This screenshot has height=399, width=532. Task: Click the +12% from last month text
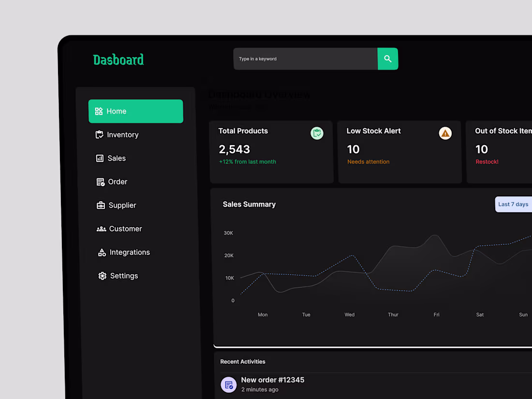coord(248,162)
